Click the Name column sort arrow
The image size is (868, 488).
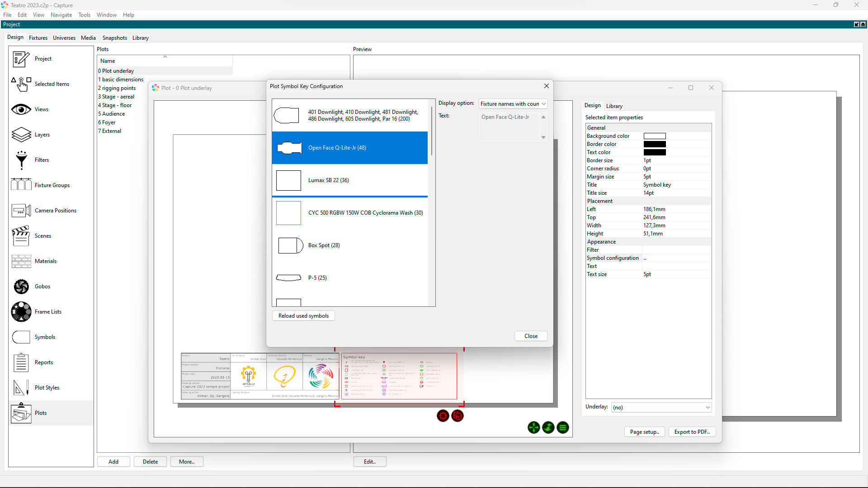[x=165, y=57]
